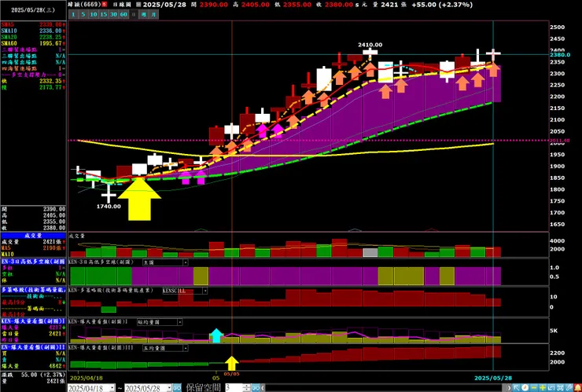Click the 2025/05/28 date label under the chart
This screenshot has height=392, width=582.
(x=493, y=378)
